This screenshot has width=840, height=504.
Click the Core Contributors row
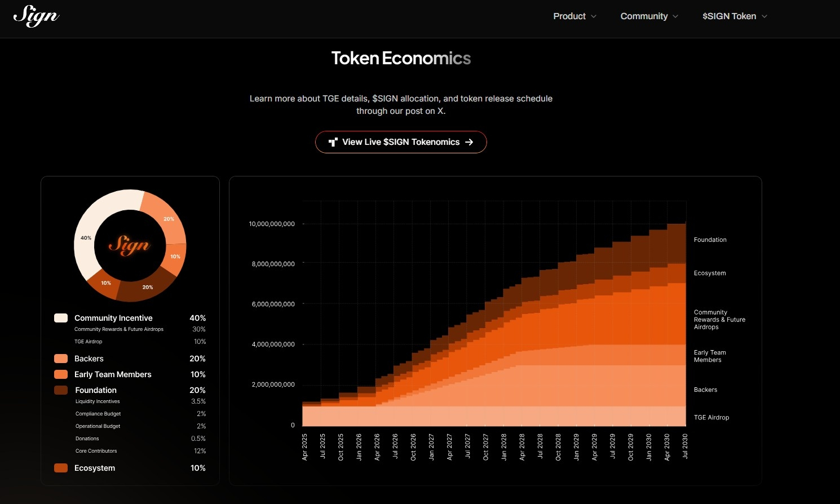coord(140,451)
